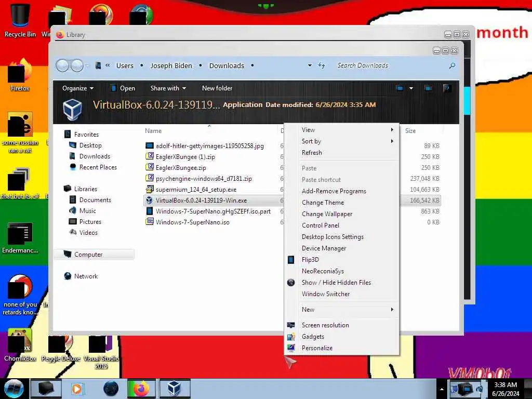Open the address bar history dropdown arrow

[310, 65]
